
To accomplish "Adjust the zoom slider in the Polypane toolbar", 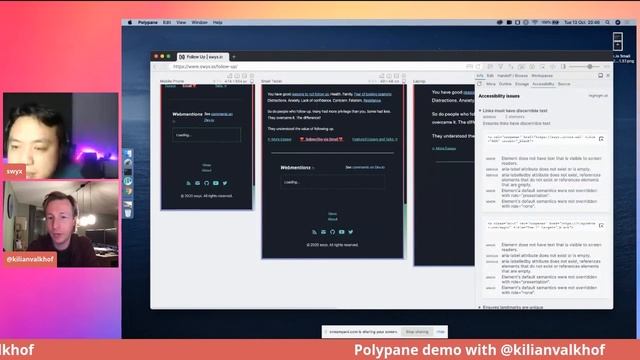I will coord(590,67).
